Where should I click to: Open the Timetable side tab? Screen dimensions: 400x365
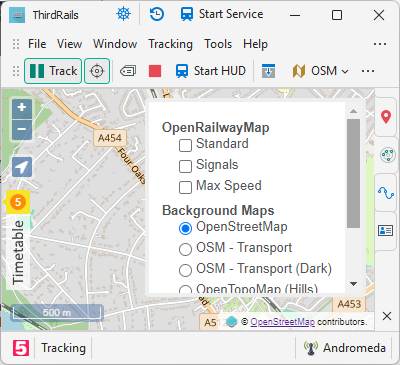tap(18, 252)
